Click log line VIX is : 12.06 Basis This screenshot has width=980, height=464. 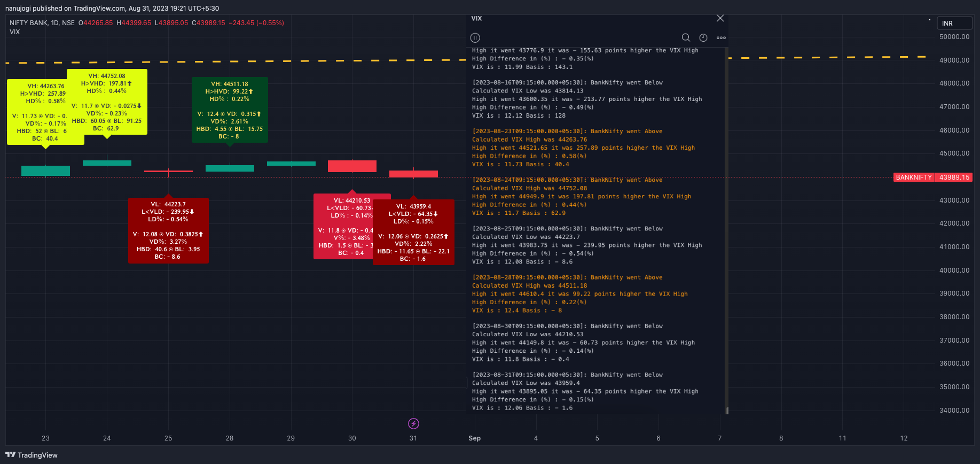click(x=522, y=408)
